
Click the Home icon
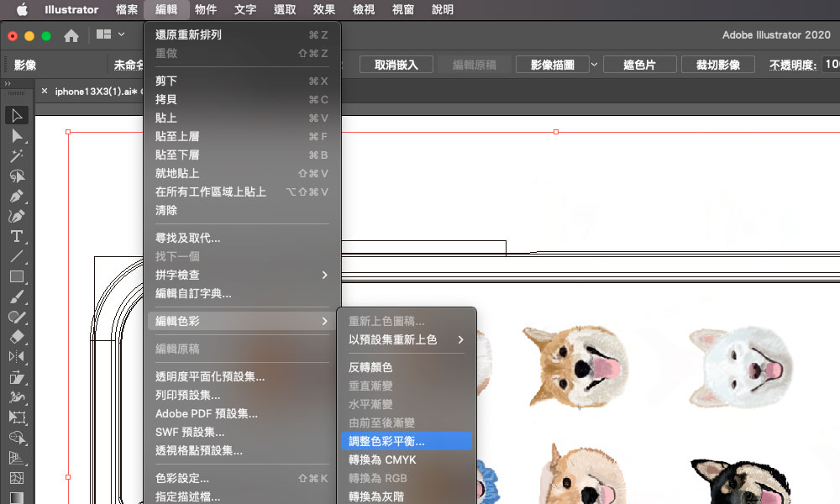[71, 36]
